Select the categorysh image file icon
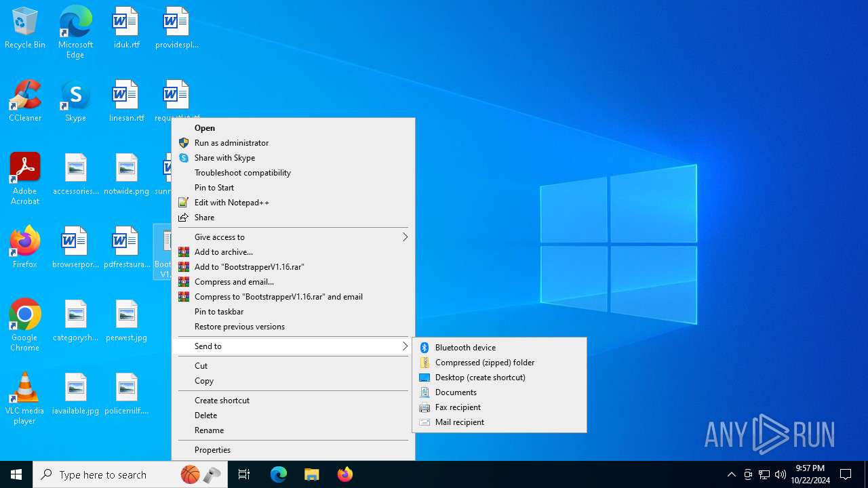 click(75, 321)
